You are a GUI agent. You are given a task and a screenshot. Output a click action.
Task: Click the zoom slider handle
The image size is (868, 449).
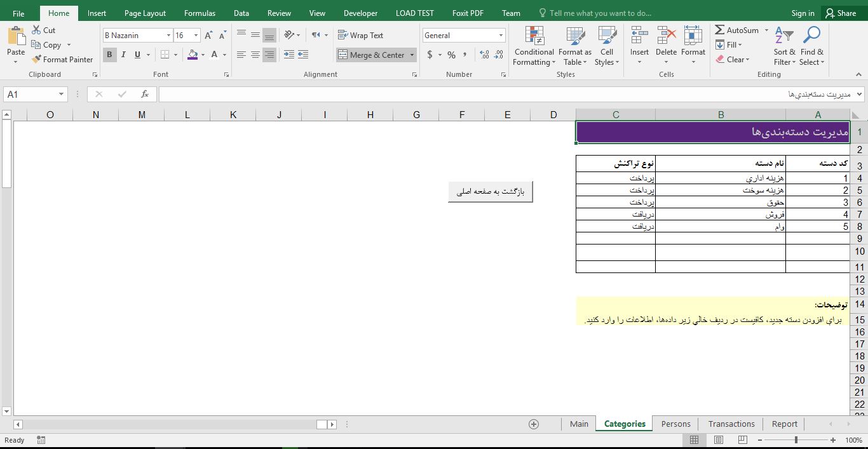click(x=796, y=440)
